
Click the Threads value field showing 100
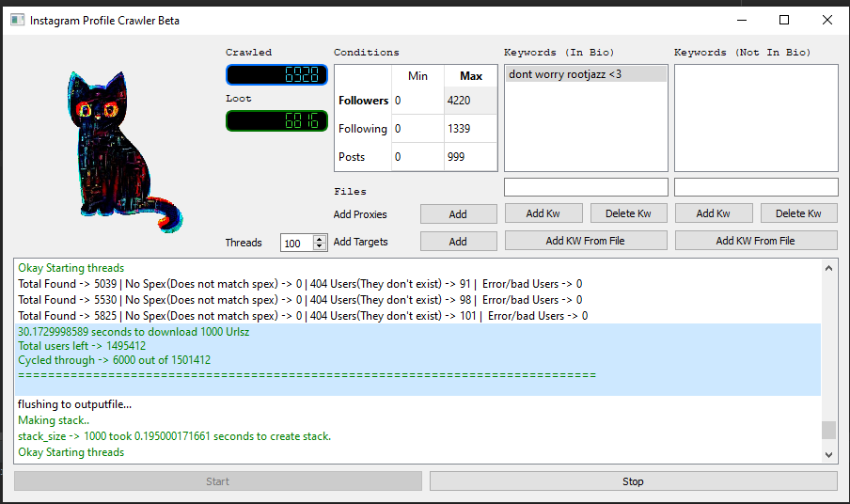pos(296,243)
